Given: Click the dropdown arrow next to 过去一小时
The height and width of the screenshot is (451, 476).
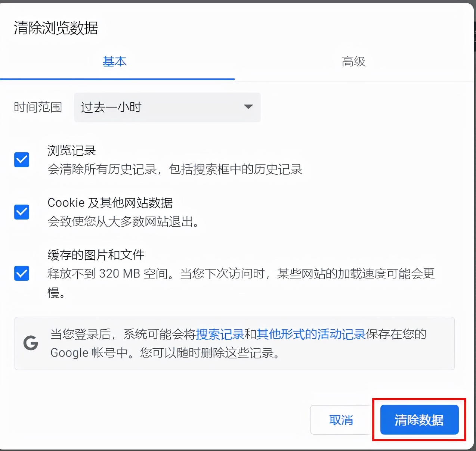Looking at the screenshot, I should (x=248, y=107).
